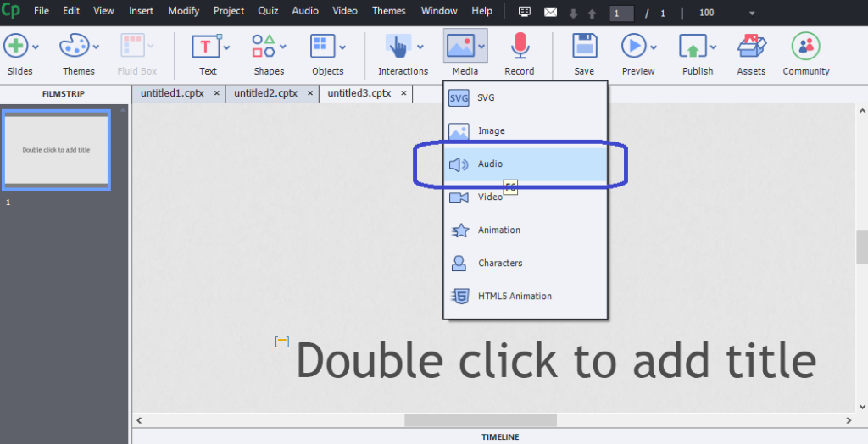
Task: Expand the Themes dropdown arrow
Action: coord(96,47)
